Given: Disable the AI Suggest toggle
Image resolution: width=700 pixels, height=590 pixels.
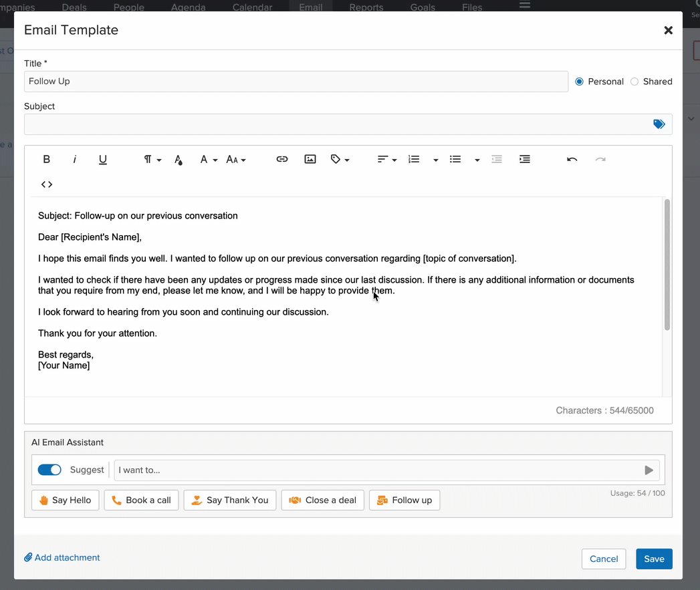Looking at the screenshot, I should [49, 470].
